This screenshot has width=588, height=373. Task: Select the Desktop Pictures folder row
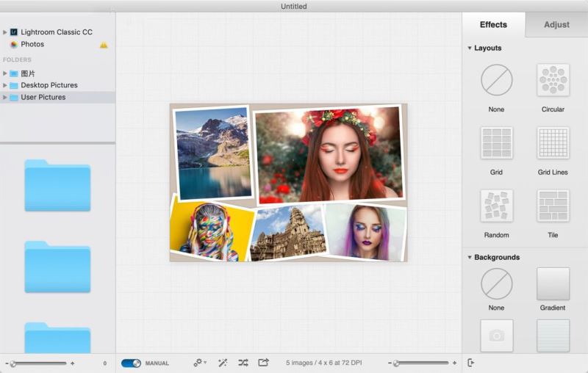(57, 85)
